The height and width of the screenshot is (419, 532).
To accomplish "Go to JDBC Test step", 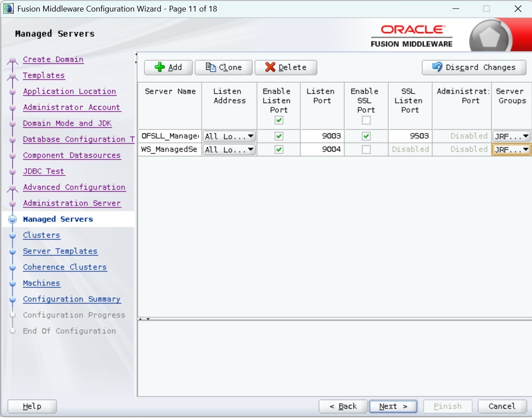I will tap(44, 171).
